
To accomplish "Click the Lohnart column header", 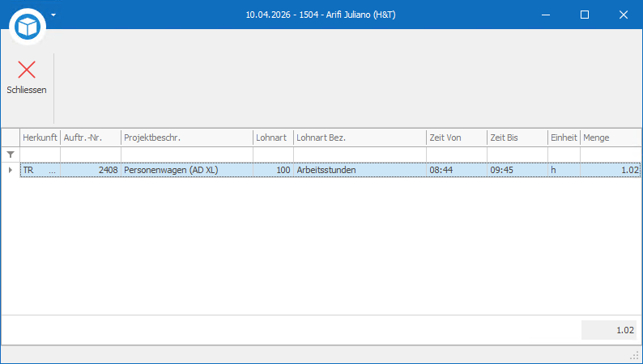I will [x=274, y=138].
